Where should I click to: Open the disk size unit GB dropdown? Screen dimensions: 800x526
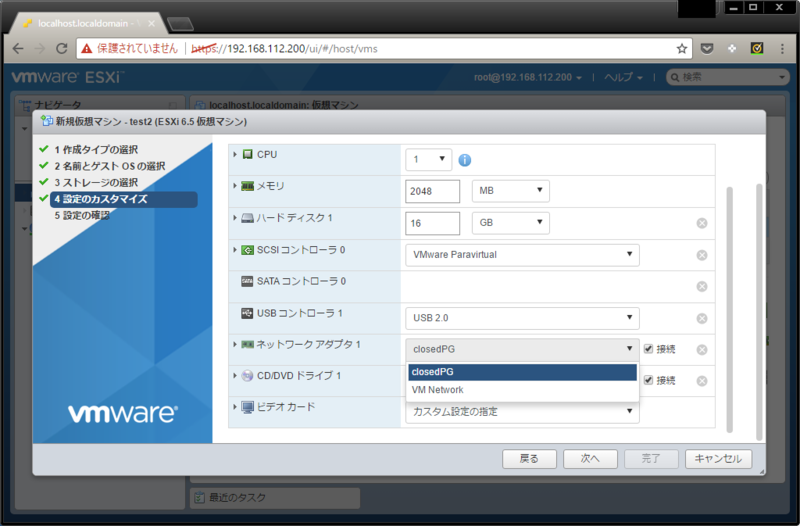(x=510, y=223)
